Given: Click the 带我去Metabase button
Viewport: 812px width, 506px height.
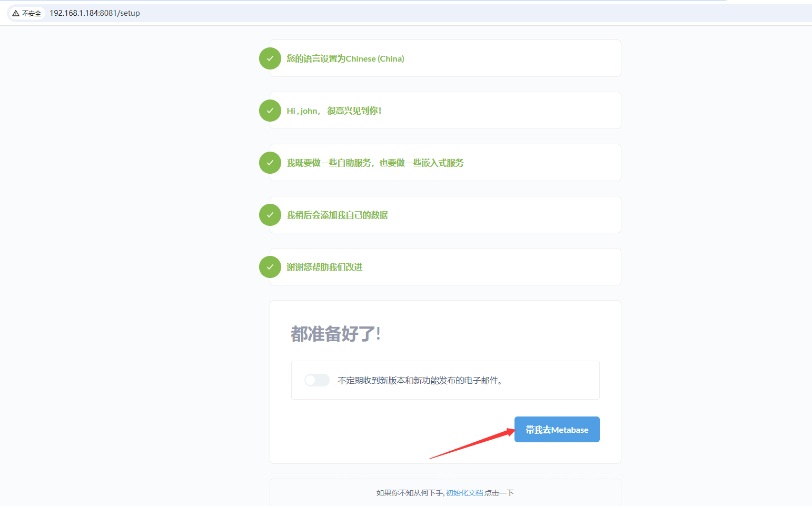Looking at the screenshot, I should [x=557, y=429].
